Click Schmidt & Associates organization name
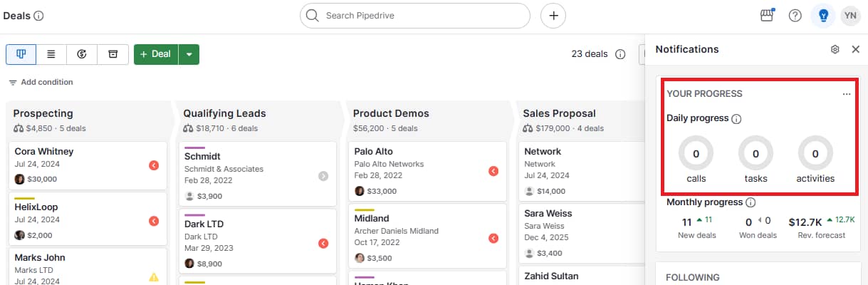 pyautogui.click(x=224, y=170)
